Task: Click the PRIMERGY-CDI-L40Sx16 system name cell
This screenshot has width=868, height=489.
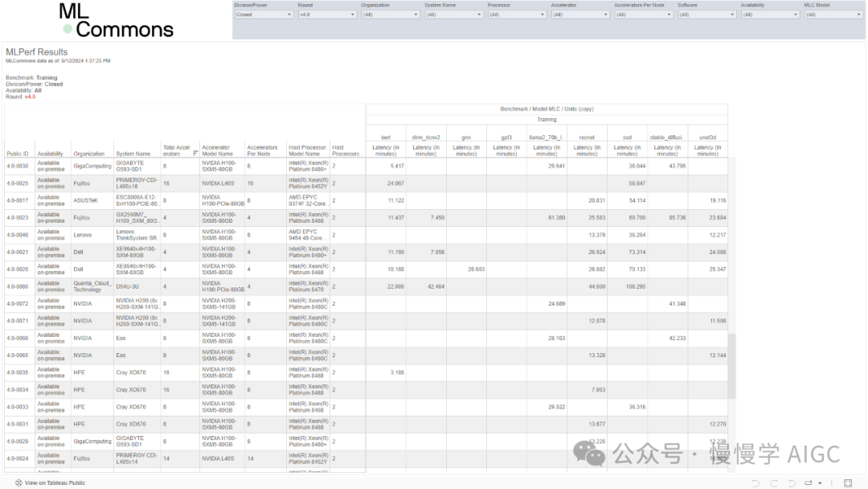Action: point(137,183)
